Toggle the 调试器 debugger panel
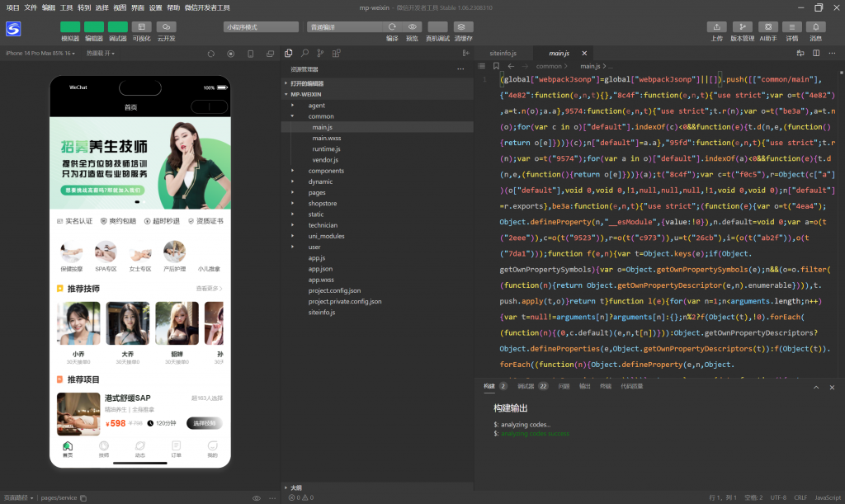The width and height of the screenshot is (845, 504). [x=118, y=27]
